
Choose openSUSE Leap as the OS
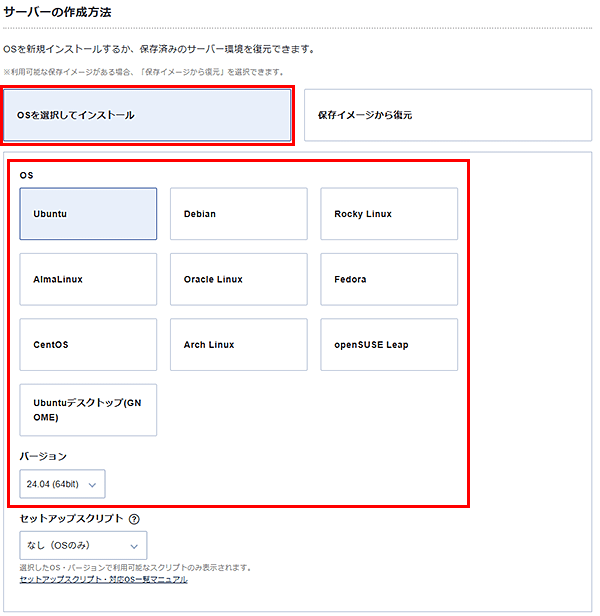tap(389, 345)
